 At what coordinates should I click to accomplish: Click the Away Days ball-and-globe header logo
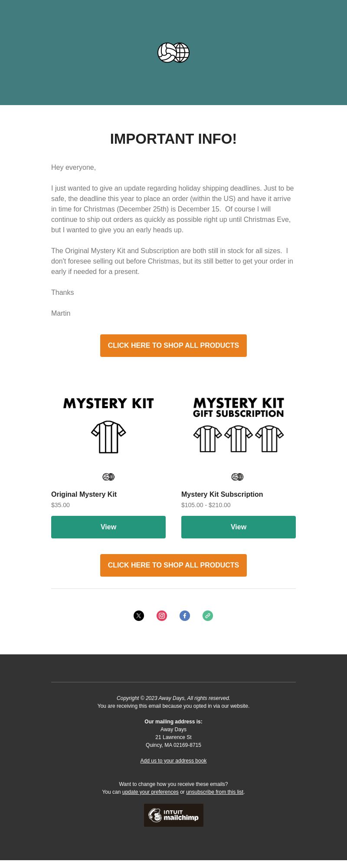(173, 53)
